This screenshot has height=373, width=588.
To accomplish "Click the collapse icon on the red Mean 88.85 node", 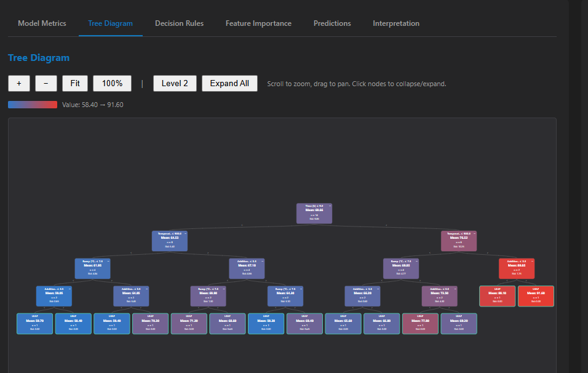I will point(533,262).
